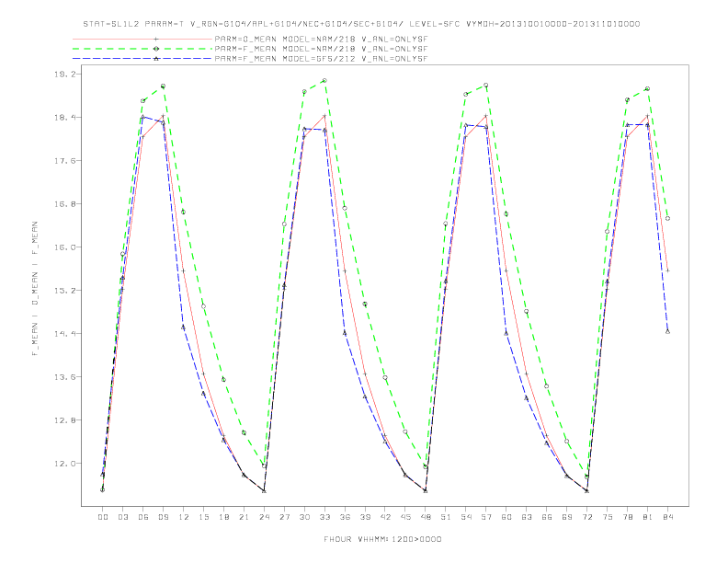
Task: Select the green F_MEAN NAM/218 legend label
Action: [321, 49]
